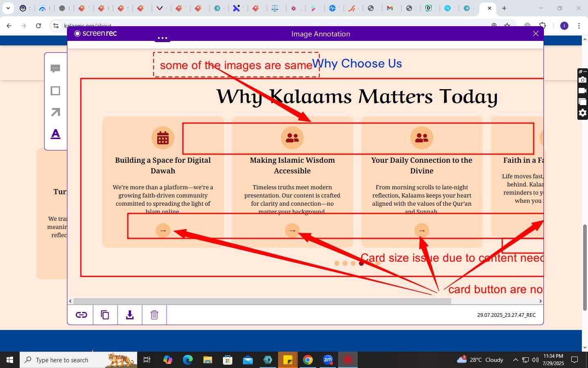Open Microsoft Store from taskbar
Viewport: 588px width, 368px height.
(228, 360)
